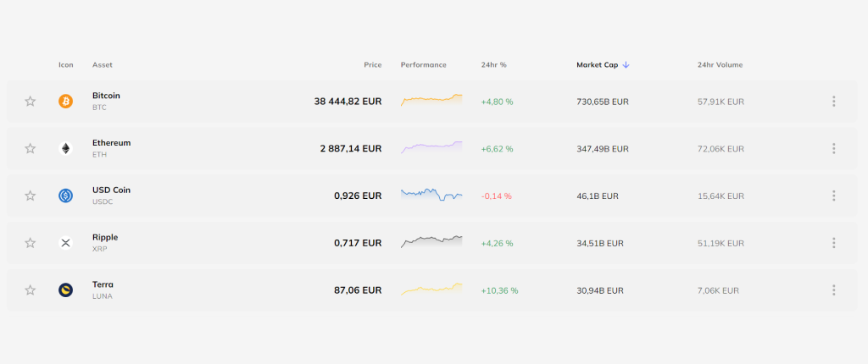The image size is (868, 364).
Task: Favorite Bitcoin with the star toggle
Action: pyautogui.click(x=31, y=102)
